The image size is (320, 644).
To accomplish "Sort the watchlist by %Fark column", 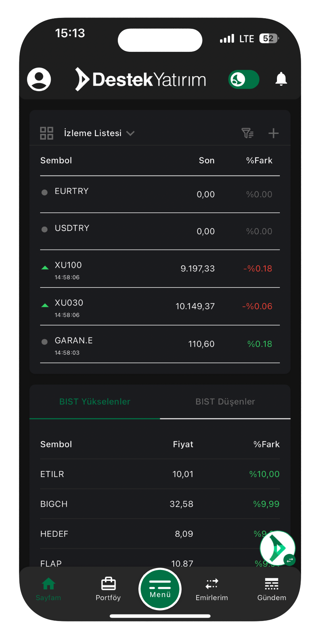I will [259, 161].
